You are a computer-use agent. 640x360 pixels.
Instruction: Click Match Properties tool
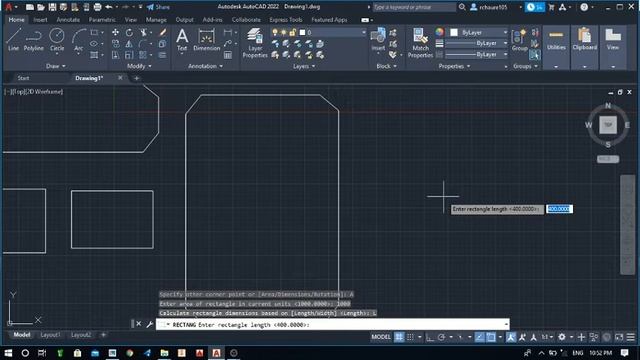(420, 43)
